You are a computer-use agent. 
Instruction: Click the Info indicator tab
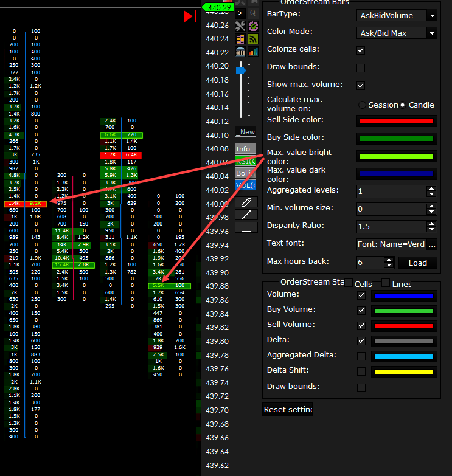pyautogui.click(x=246, y=149)
